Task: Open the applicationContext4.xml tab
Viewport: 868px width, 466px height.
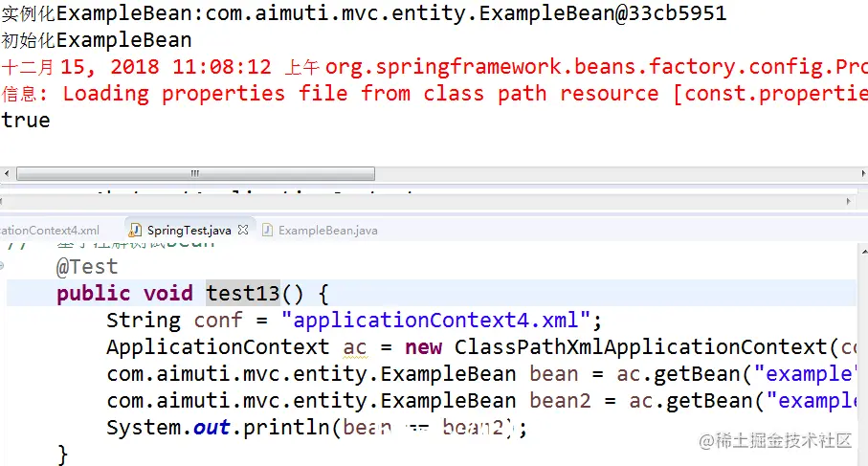Action: coord(50,231)
